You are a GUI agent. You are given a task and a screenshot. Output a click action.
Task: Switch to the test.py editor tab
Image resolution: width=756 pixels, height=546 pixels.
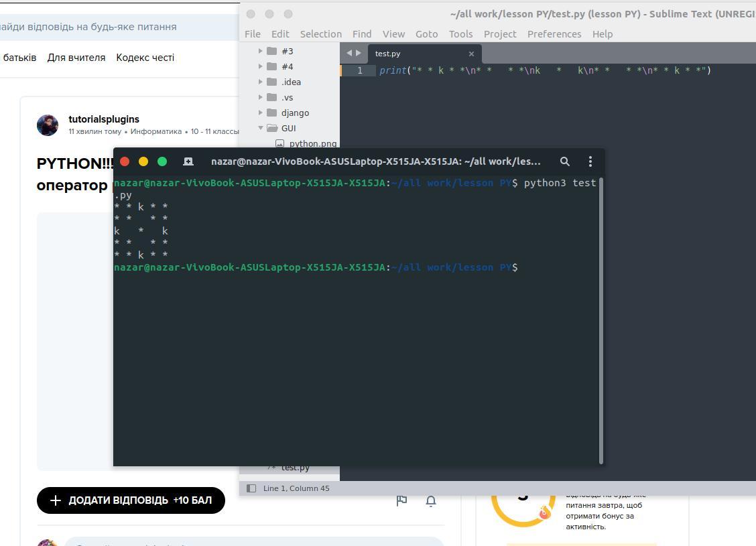pyautogui.click(x=387, y=54)
